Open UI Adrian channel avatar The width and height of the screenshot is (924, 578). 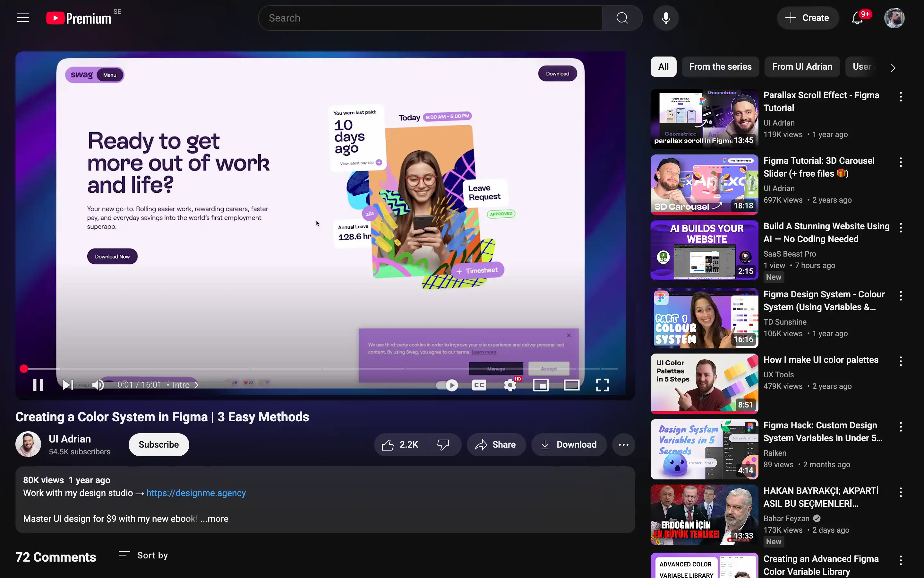click(28, 444)
